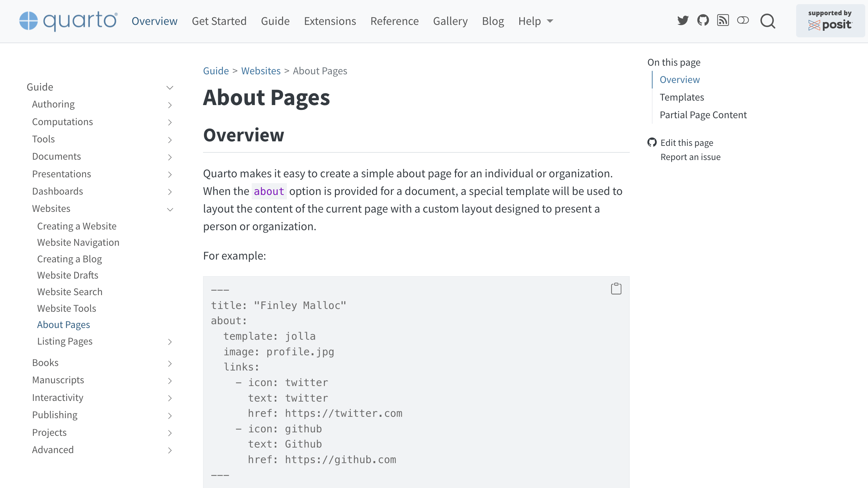Screen dimensions: 868x488
Task: Collapse the top-level Guide section chevron
Action: [170, 87]
